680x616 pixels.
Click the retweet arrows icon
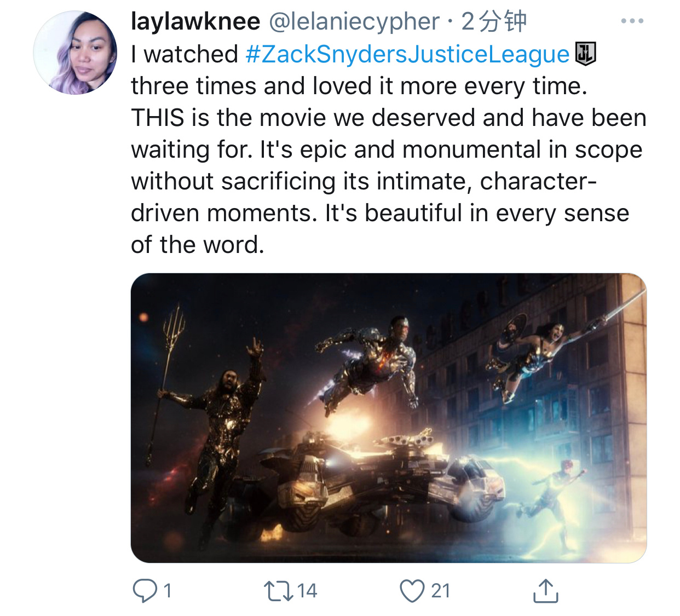278,591
